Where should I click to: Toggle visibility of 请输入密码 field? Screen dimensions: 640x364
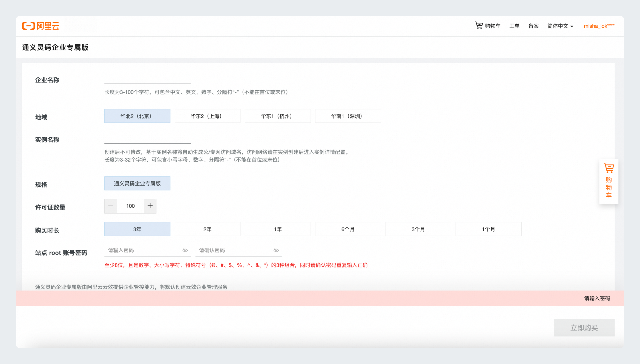click(185, 250)
